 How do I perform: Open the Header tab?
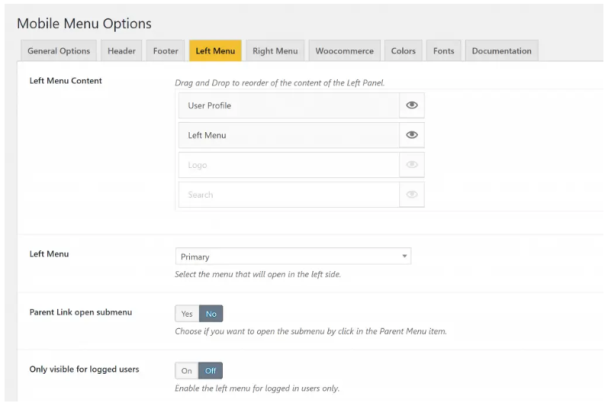(122, 51)
